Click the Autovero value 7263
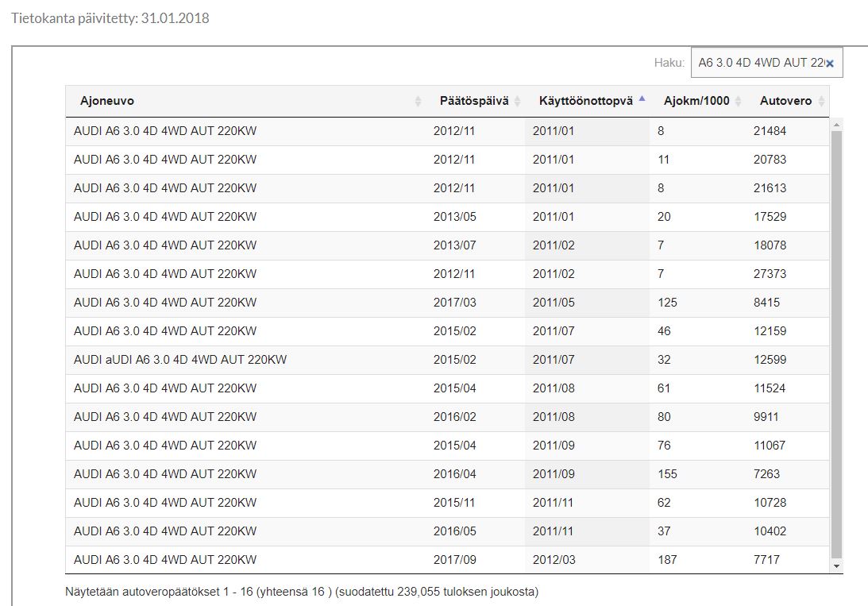The image size is (868, 606). tap(766, 474)
